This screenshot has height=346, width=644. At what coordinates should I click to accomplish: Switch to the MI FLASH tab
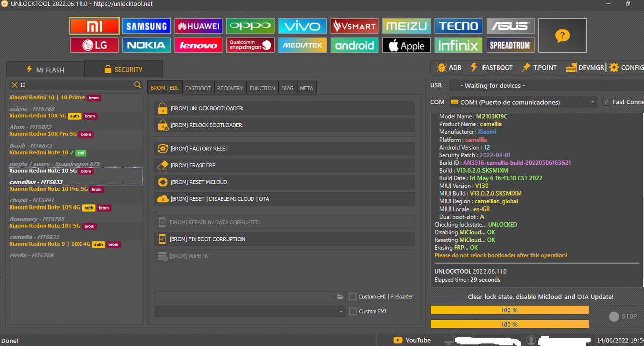coord(45,70)
